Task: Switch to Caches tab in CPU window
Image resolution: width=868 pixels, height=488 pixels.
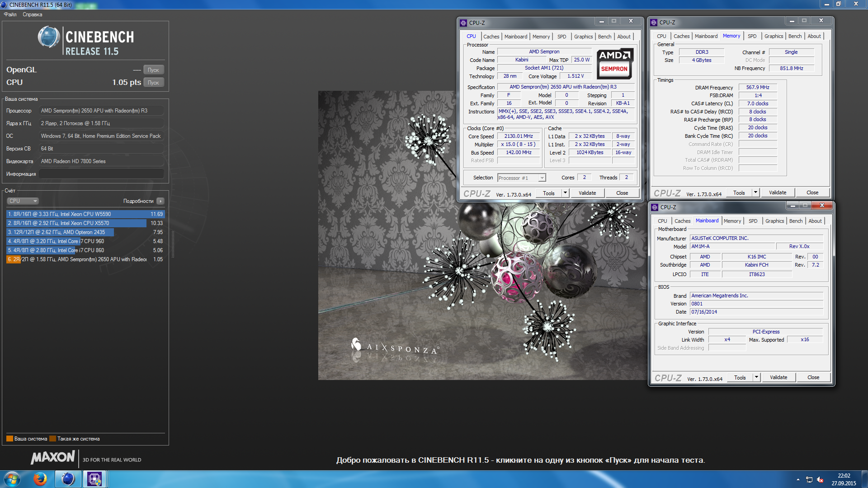Action: click(x=491, y=37)
